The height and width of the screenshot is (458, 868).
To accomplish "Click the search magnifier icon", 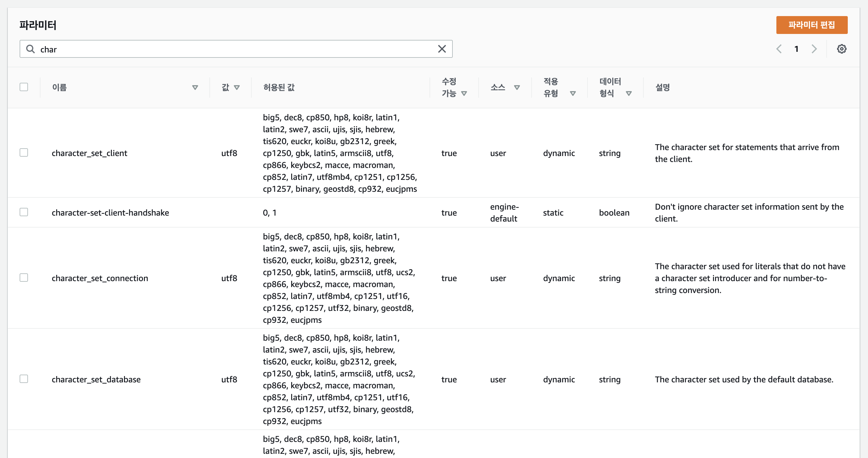I will [30, 49].
